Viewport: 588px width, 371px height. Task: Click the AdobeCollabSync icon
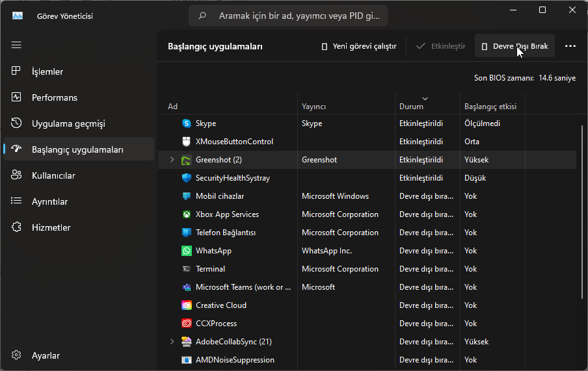point(187,341)
